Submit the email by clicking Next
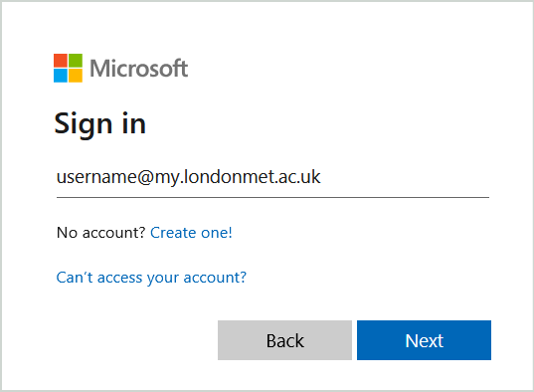This screenshot has height=392, width=534. [x=424, y=340]
